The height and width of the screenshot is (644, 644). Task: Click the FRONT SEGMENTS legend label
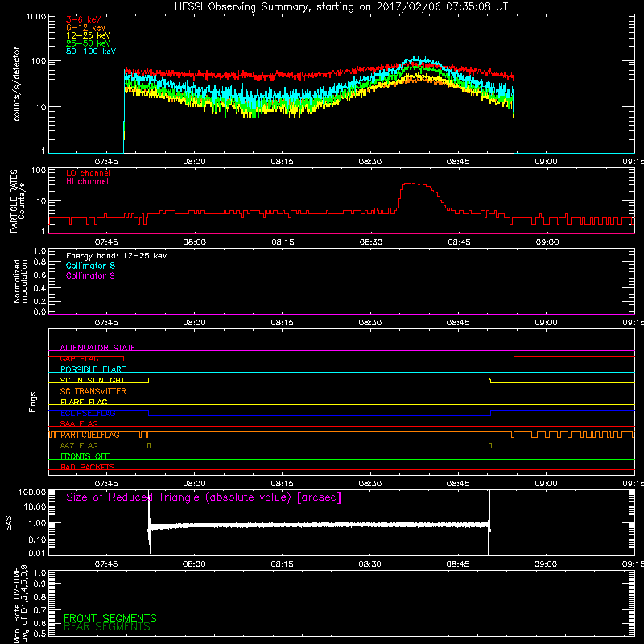tap(110, 618)
